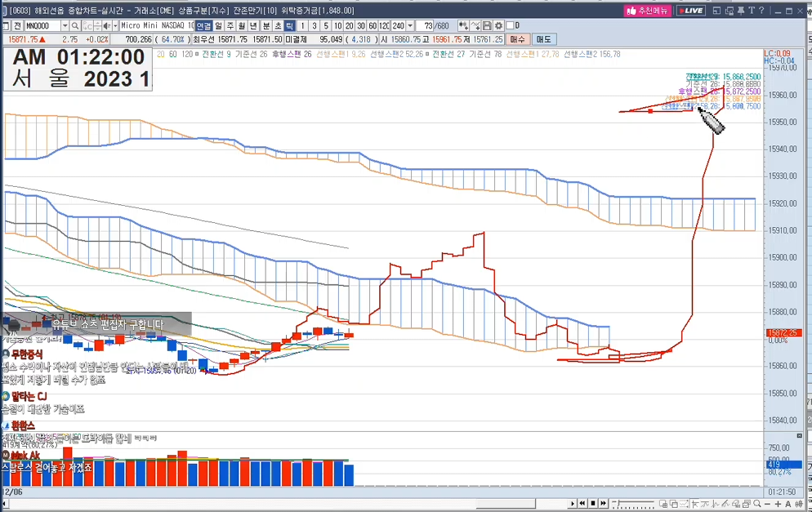
Task: Click the horizontal chart scrollbar thumb
Action: coord(506,503)
